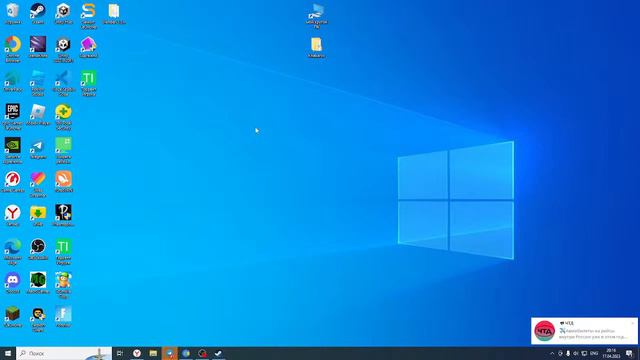Select the Steam desktop shortcut
640x360 pixels.
pyautogui.click(x=38, y=14)
